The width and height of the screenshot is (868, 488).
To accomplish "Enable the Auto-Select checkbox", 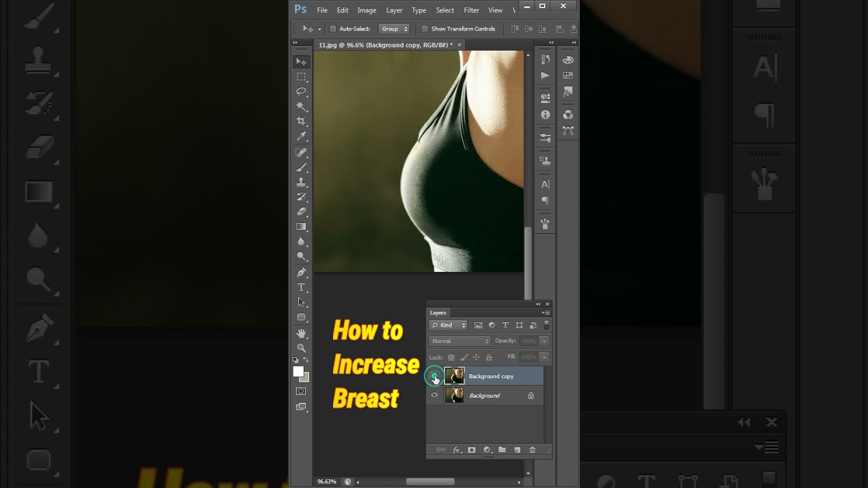I will (x=333, y=29).
